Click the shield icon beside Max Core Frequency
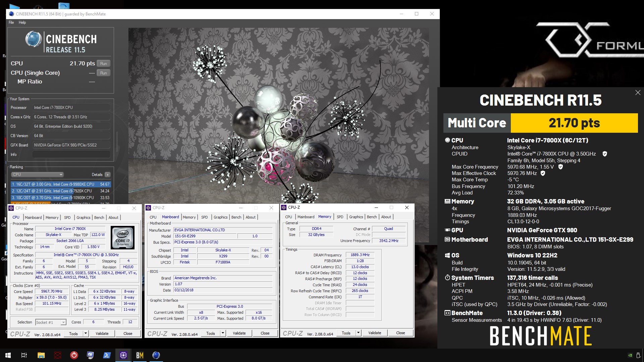 [x=560, y=167]
